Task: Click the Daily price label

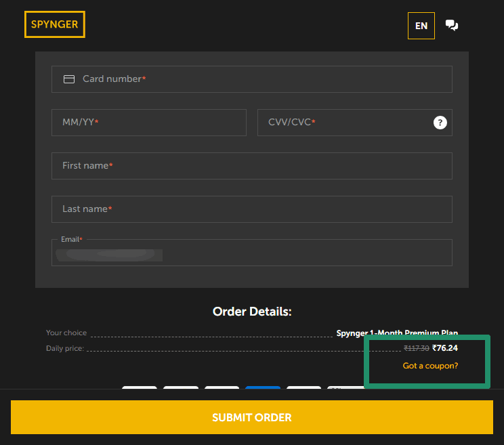Action: point(65,348)
